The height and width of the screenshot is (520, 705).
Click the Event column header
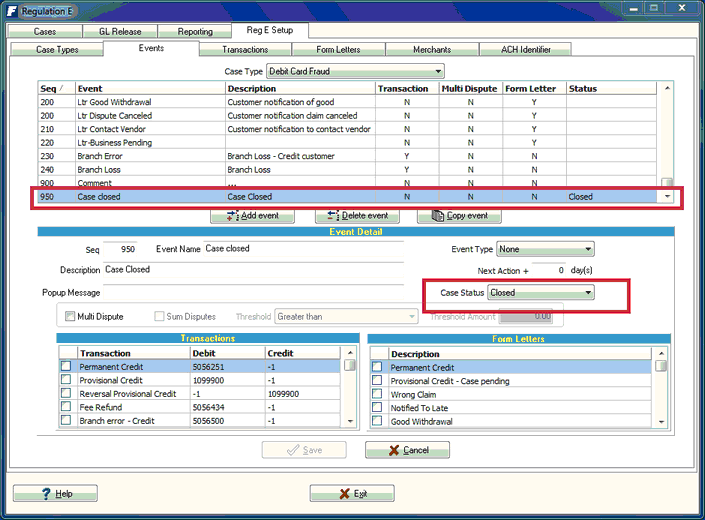tap(150, 89)
